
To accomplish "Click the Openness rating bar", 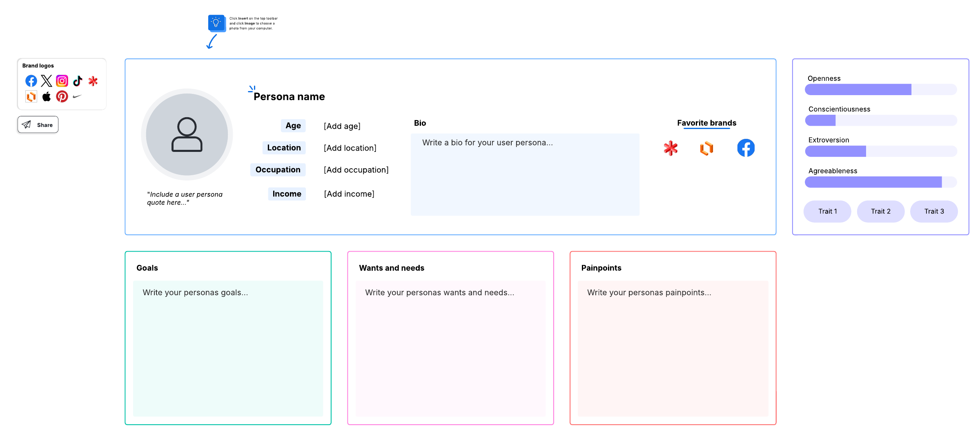I will [x=880, y=89].
